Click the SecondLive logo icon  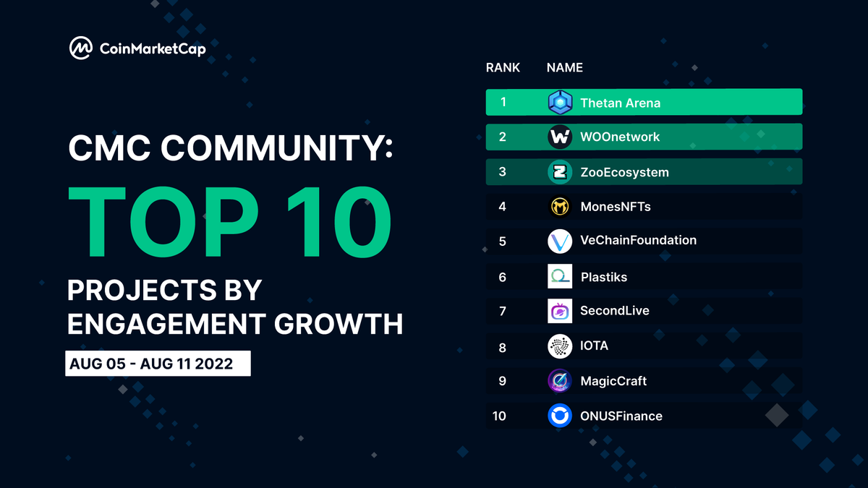pyautogui.click(x=560, y=311)
